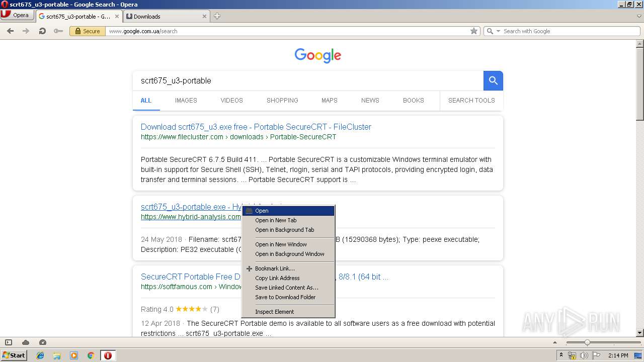Switch to the NEWS search tab

[370, 101]
